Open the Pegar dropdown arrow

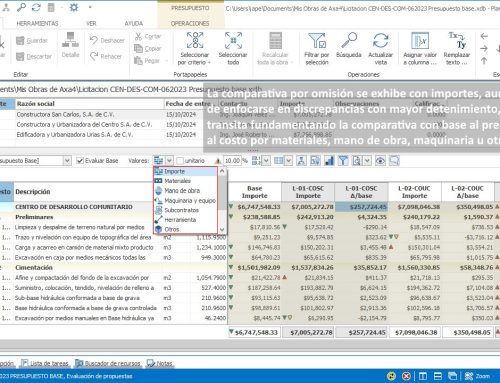166,61
